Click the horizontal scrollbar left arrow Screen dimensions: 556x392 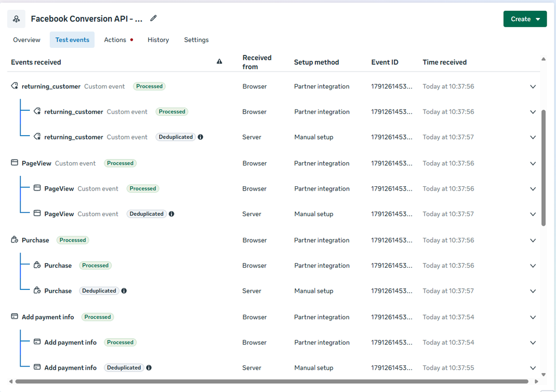[11, 381]
